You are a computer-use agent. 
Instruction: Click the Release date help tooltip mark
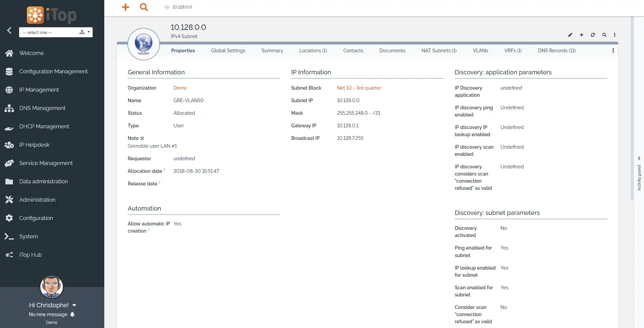(159, 182)
